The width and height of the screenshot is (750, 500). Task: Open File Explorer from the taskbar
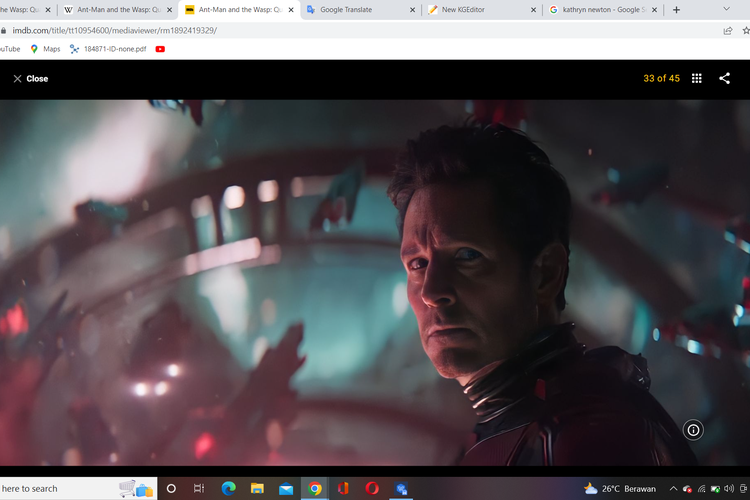pos(257,489)
